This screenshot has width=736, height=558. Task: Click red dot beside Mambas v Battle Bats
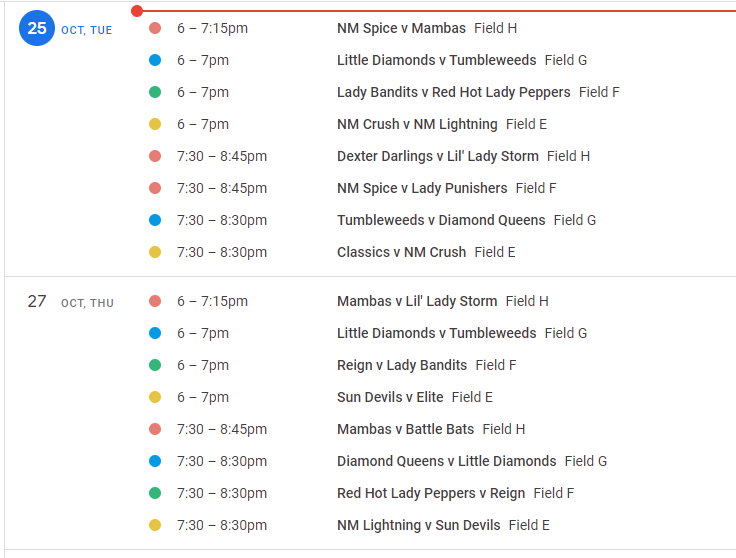(x=155, y=429)
